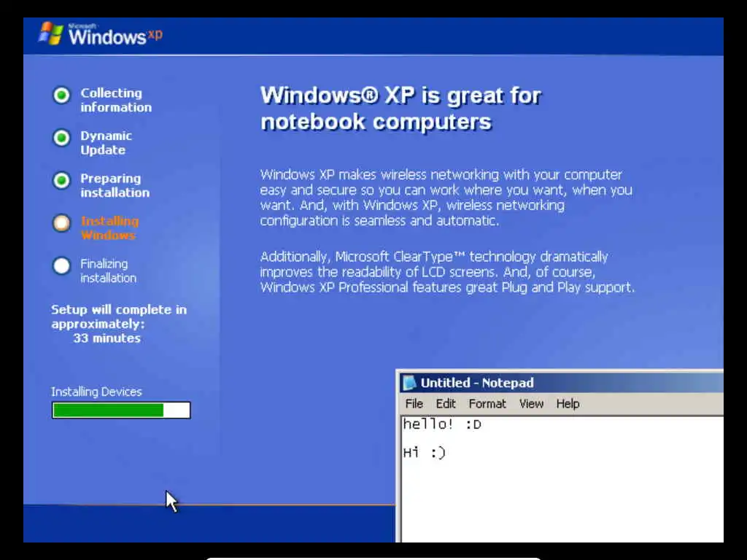Open the Edit menu in Notepad
This screenshot has height=560, width=747.
(446, 404)
